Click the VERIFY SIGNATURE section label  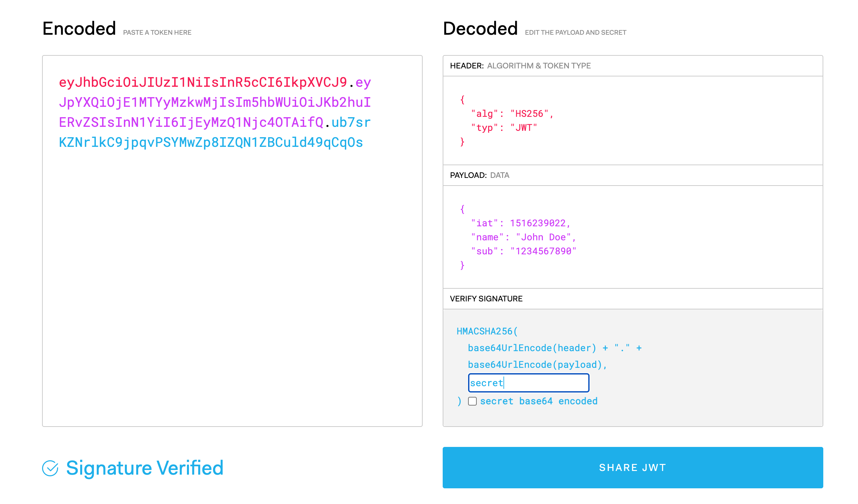[486, 299]
